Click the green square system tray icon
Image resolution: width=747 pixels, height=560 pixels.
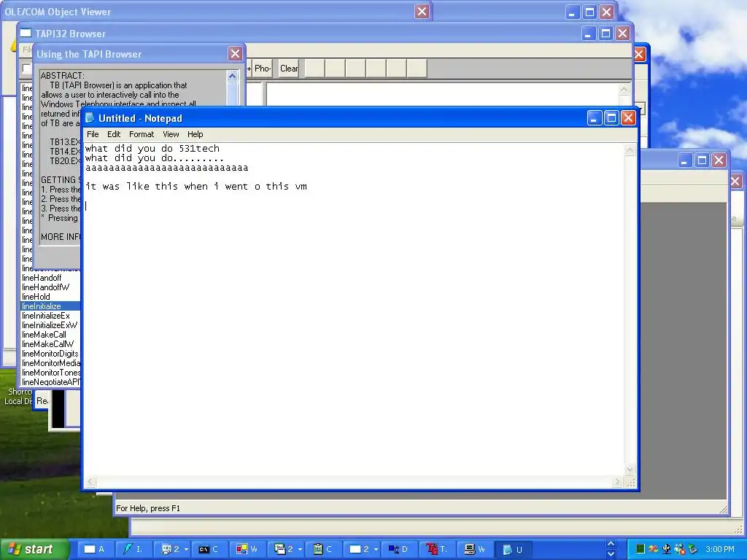tap(640, 549)
